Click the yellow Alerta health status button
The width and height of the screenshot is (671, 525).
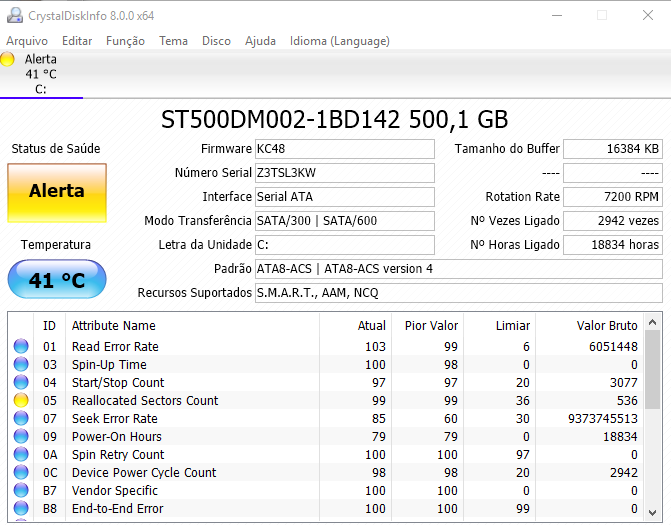(57, 193)
